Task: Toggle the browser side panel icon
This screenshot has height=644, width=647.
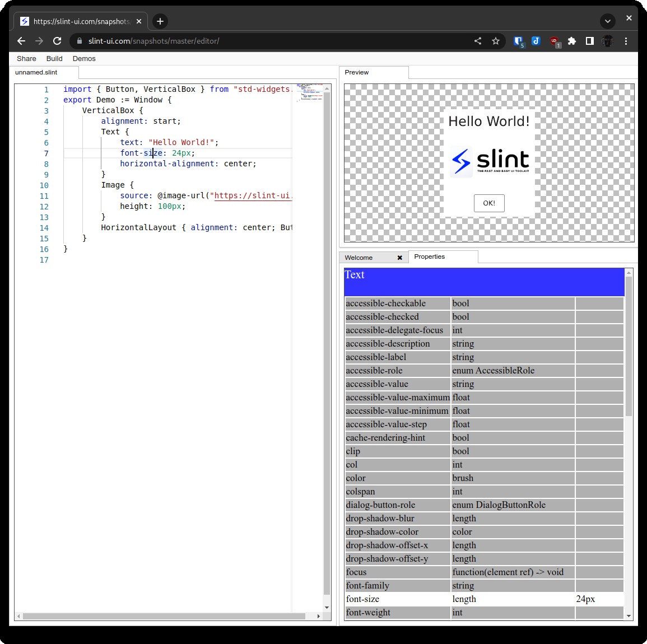Action: click(590, 41)
